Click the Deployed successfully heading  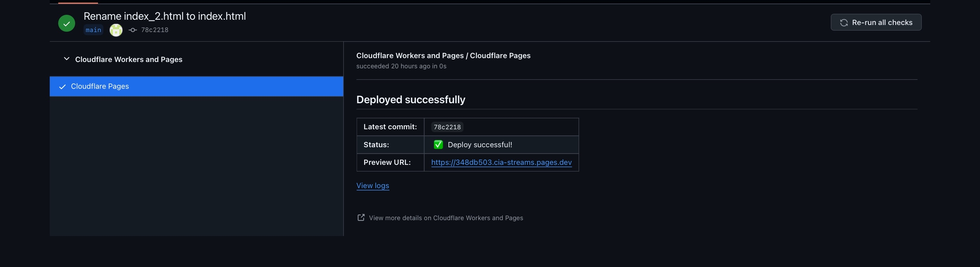tap(411, 99)
